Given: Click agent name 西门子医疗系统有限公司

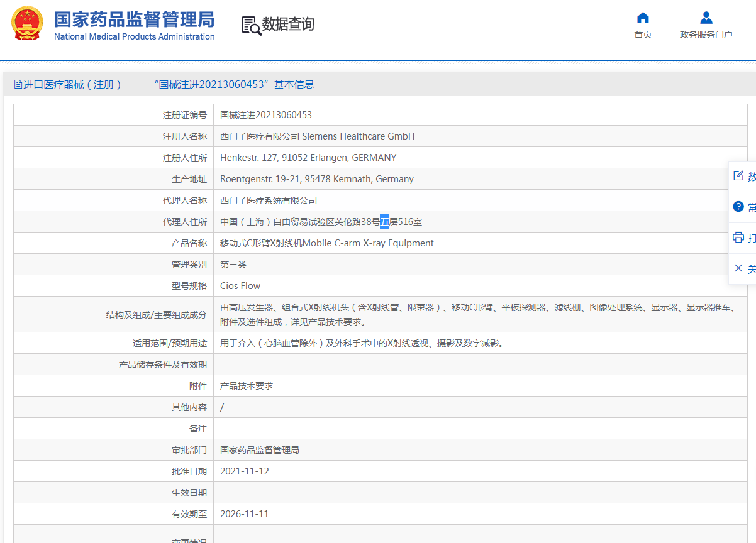Looking at the screenshot, I should [x=269, y=200].
